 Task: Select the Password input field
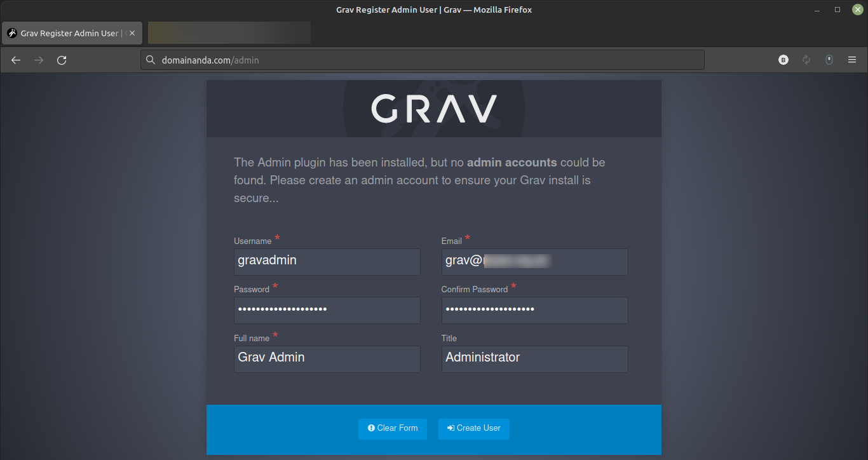click(x=327, y=309)
